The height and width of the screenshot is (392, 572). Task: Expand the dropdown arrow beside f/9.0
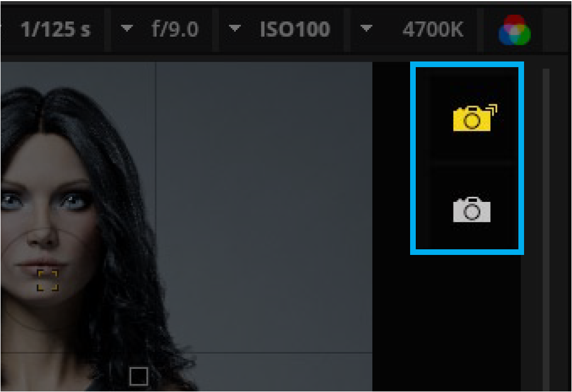126,28
